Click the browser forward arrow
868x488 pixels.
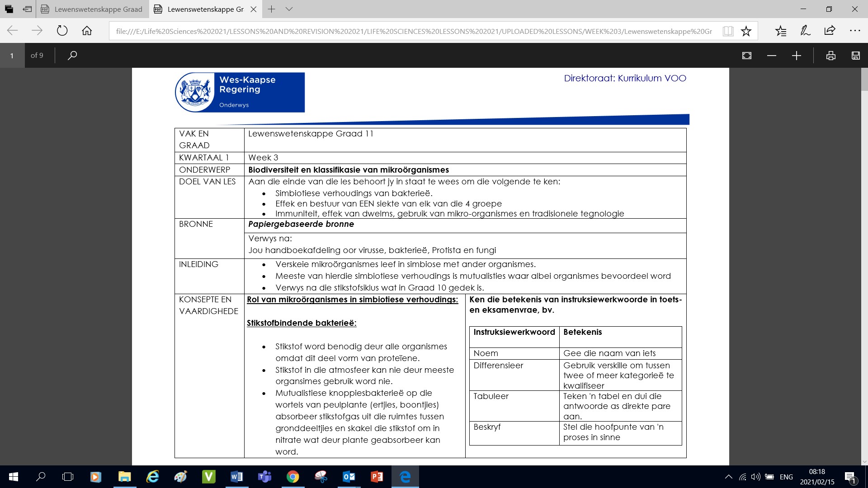(x=37, y=31)
